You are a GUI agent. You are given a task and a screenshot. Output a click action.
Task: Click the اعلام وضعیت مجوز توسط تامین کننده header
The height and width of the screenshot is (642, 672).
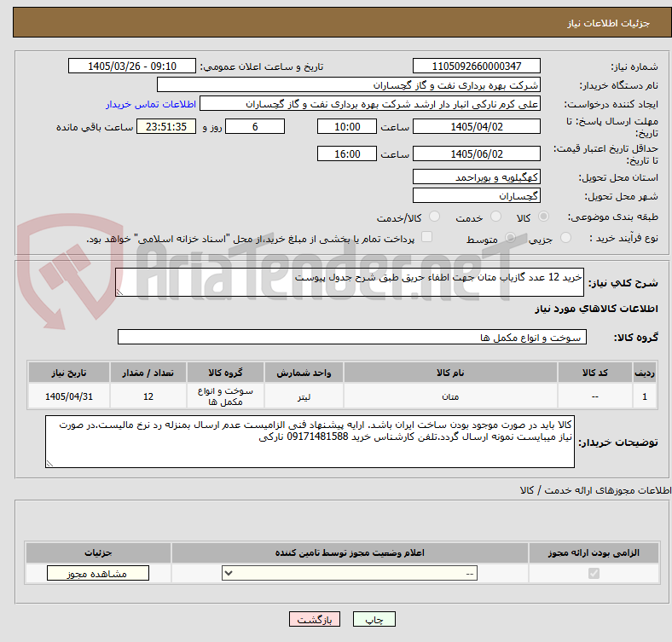350,552
